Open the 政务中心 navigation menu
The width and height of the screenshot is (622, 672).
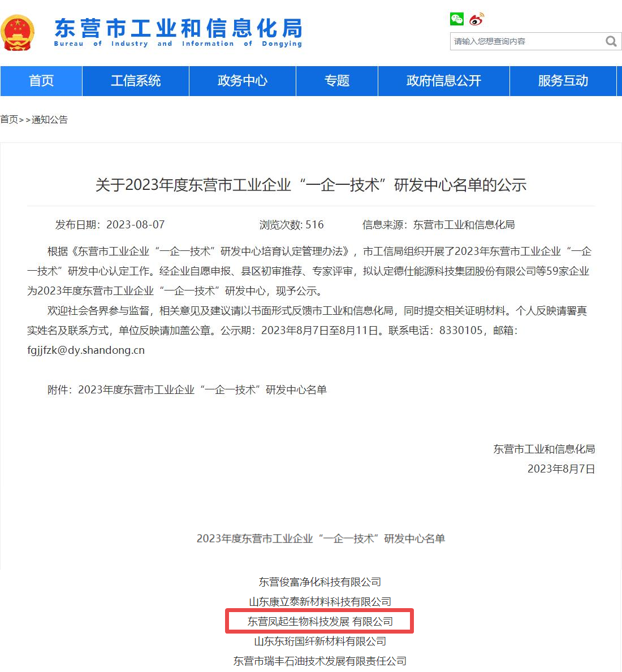click(x=242, y=81)
